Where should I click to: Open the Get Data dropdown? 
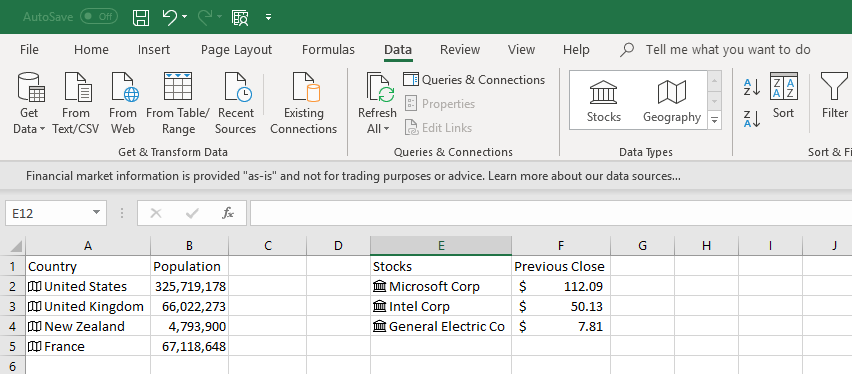[x=29, y=104]
